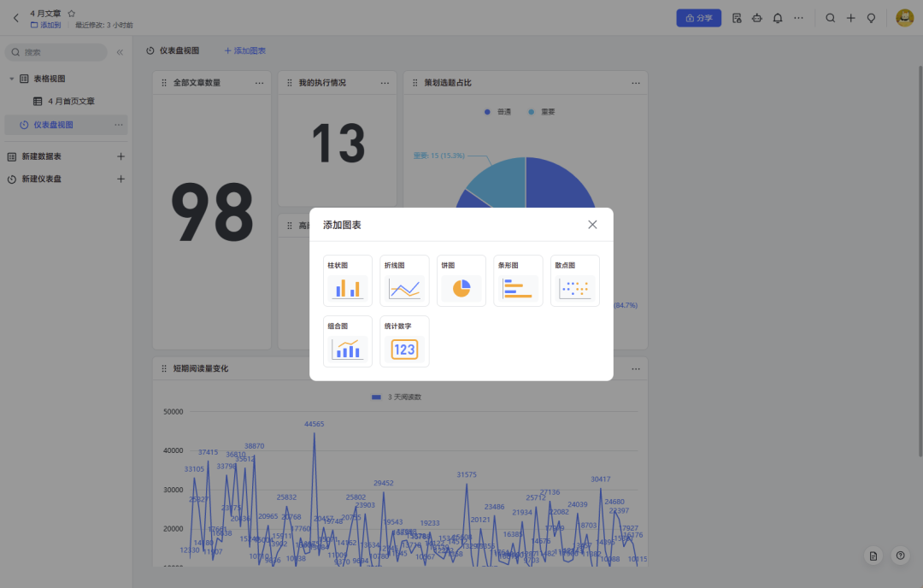
Task: Click the number 98 in 全部文章数量
Action: (212, 213)
